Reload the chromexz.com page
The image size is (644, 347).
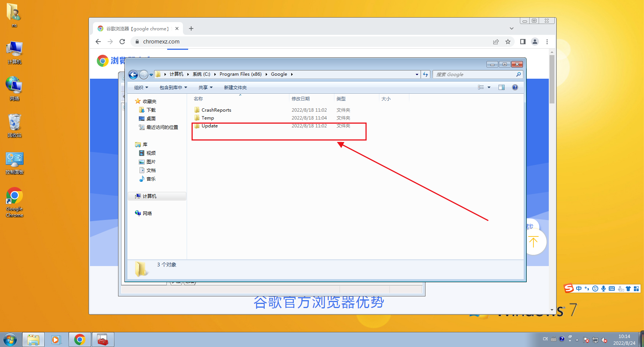pyautogui.click(x=122, y=42)
